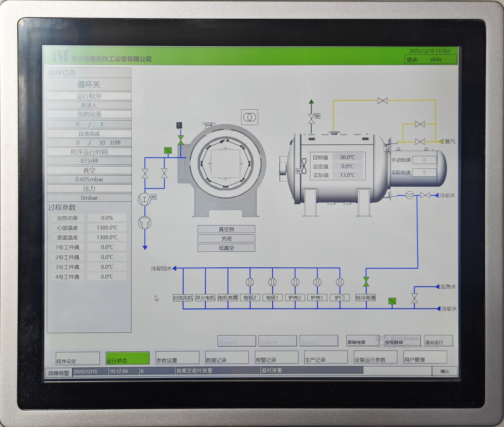
Task: Click the green valve above 快冷旁通
Action: (366, 282)
